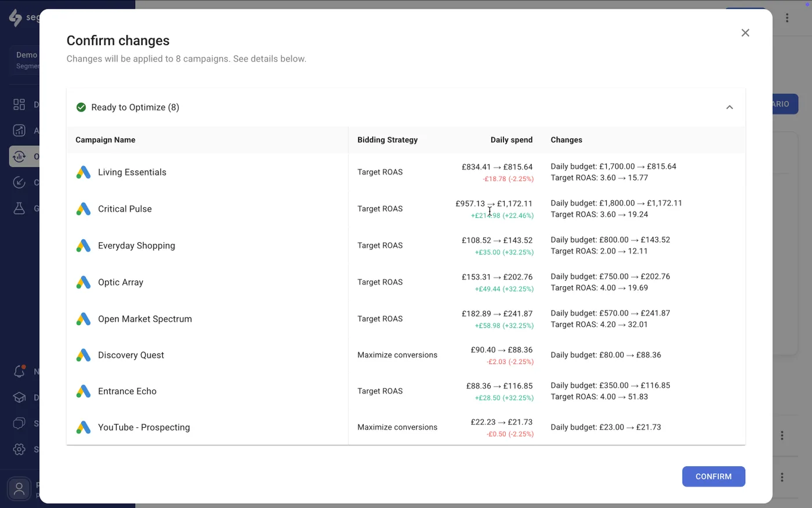Select the analytics chart icon in the sidebar
812x508 pixels.
(19, 130)
